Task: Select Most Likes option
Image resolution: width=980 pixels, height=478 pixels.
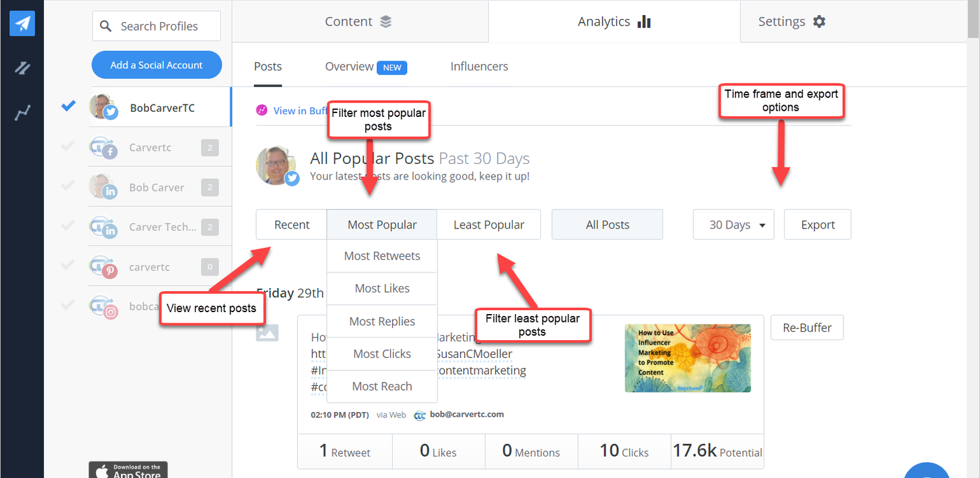Action: coord(382,289)
